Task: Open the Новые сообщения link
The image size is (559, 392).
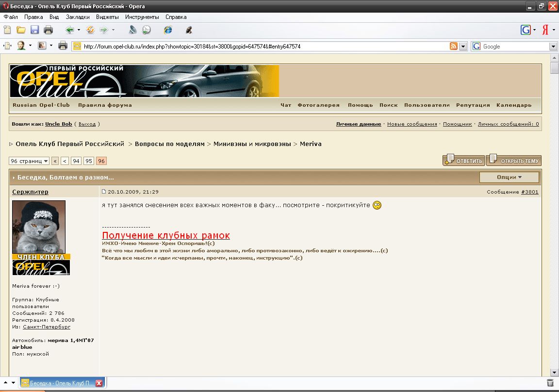Action: click(x=412, y=124)
